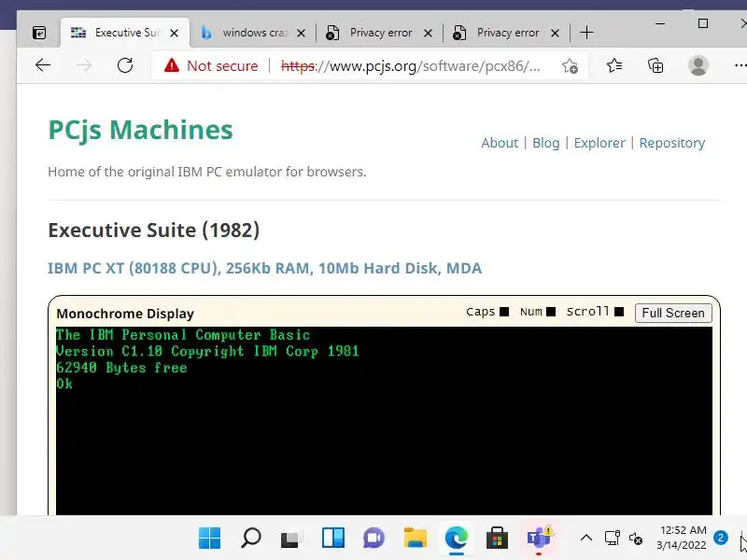This screenshot has width=747, height=560.
Task: Add this page to favorites
Action: 570,65
